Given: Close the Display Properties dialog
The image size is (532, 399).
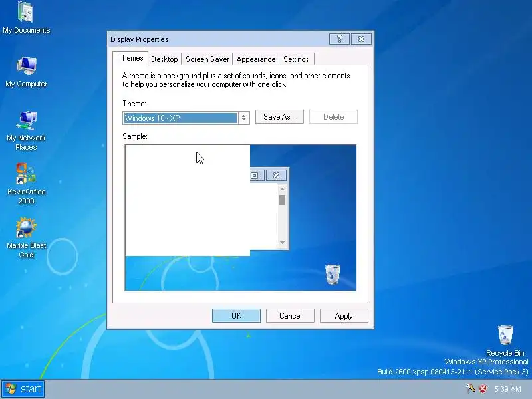Looking at the screenshot, I should pos(361,39).
